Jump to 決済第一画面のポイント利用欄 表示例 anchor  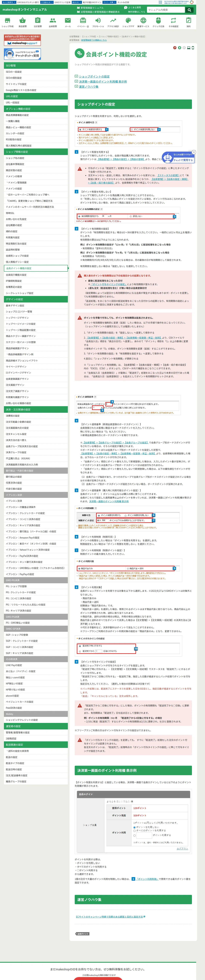103,81
